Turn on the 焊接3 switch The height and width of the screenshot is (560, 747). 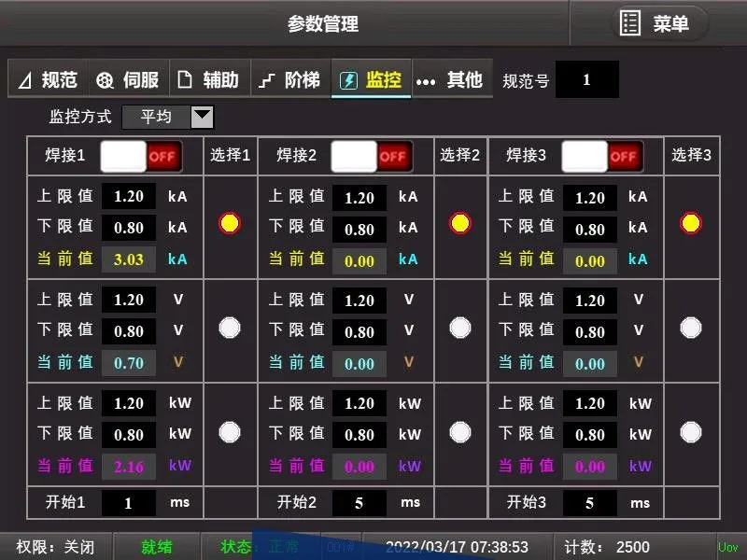pyautogui.click(x=602, y=156)
